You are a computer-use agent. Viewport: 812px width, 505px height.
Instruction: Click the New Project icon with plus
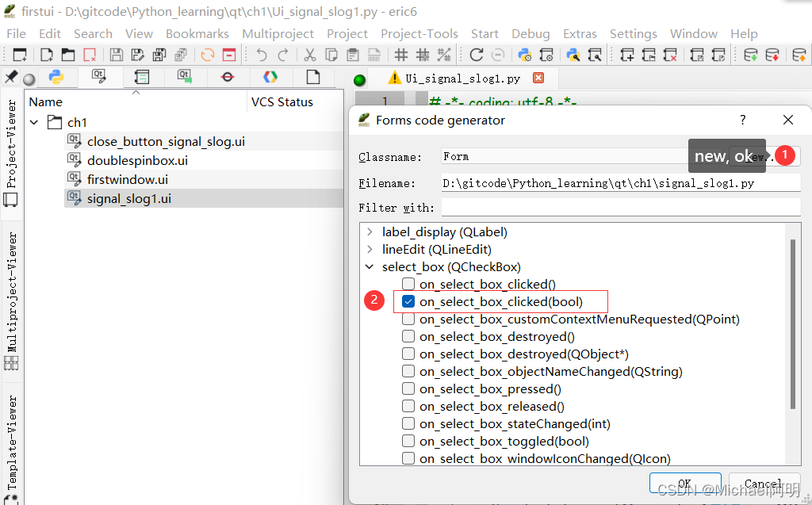tap(626, 55)
